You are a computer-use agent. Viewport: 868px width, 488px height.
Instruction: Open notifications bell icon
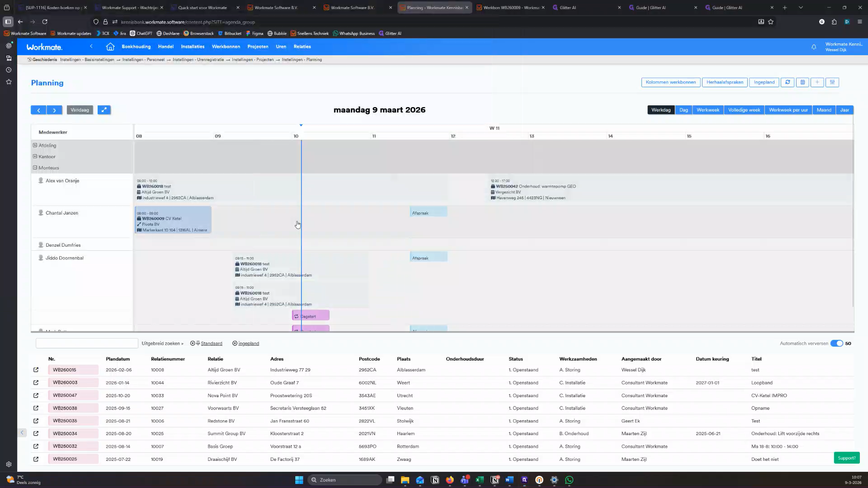point(814,47)
